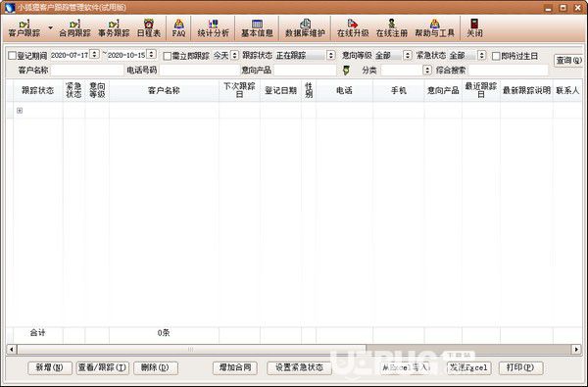
Task: Enable the 登记期间 checkbox
Action: click(x=13, y=56)
